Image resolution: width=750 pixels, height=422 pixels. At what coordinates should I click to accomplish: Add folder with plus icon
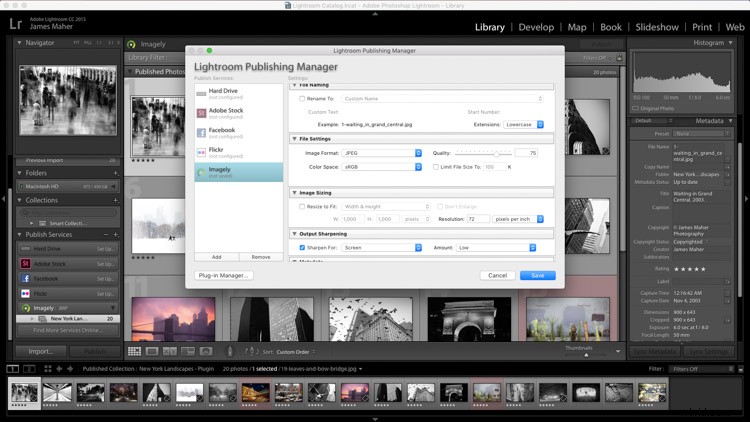[116, 173]
